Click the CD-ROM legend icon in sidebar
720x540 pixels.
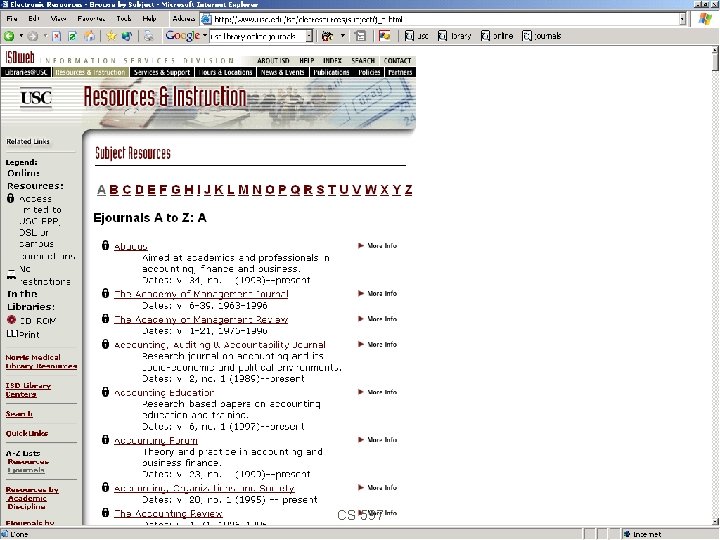11,320
